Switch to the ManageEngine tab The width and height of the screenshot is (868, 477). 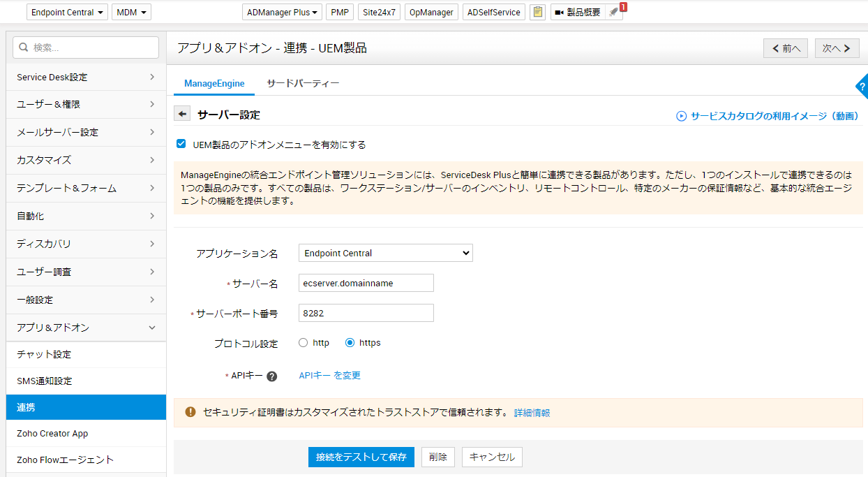[214, 83]
